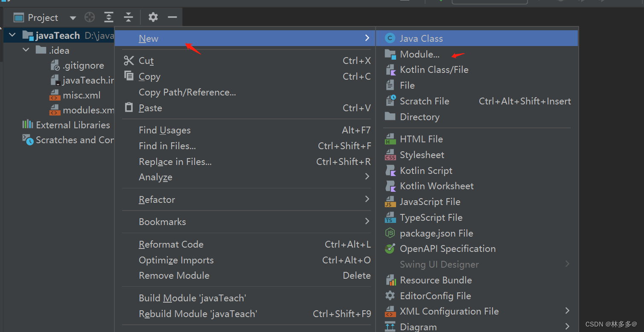Click the OpenAPI Specification icon
644x332 pixels.
[x=389, y=248]
